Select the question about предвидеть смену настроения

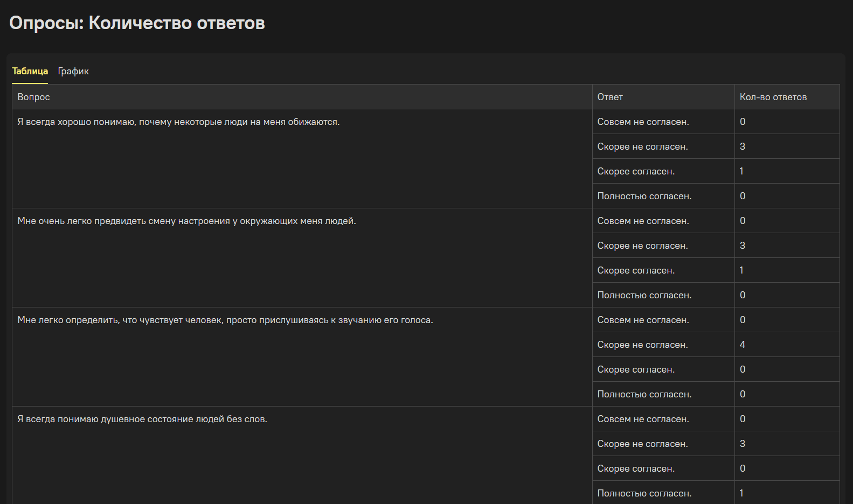[186, 221]
